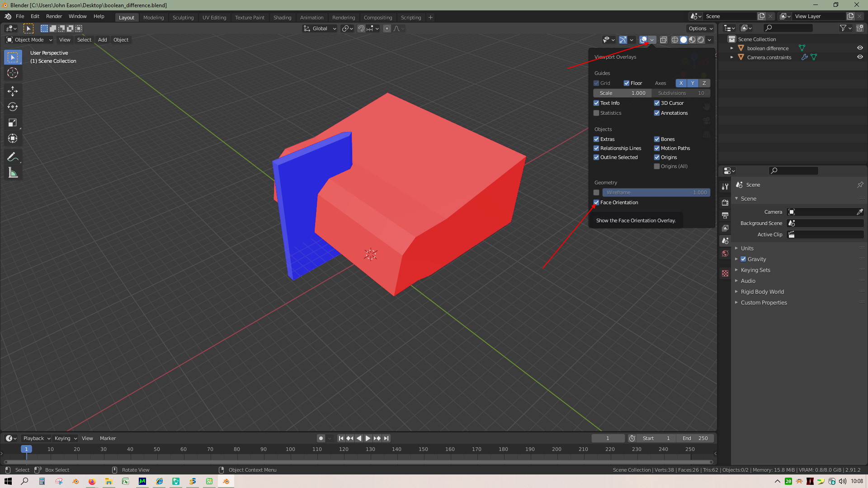This screenshot has width=868, height=488.
Task: Open Output properties tab icon
Action: (x=725, y=216)
